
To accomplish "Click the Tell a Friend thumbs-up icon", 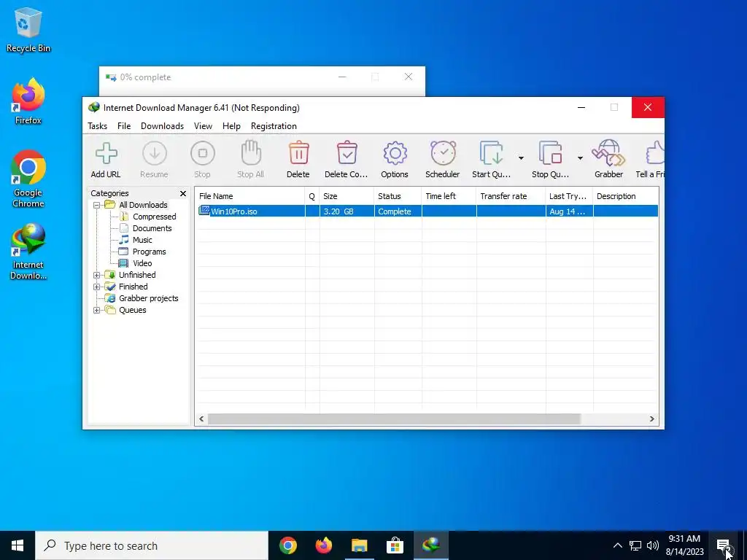I will (x=655, y=153).
